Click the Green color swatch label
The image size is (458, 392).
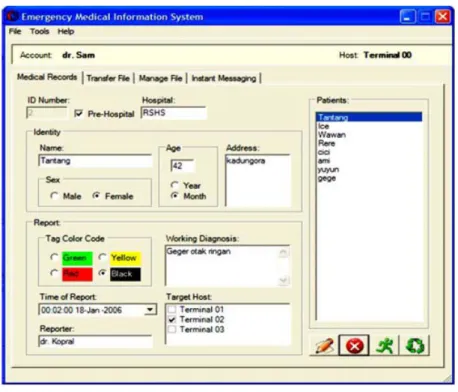(x=77, y=258)
